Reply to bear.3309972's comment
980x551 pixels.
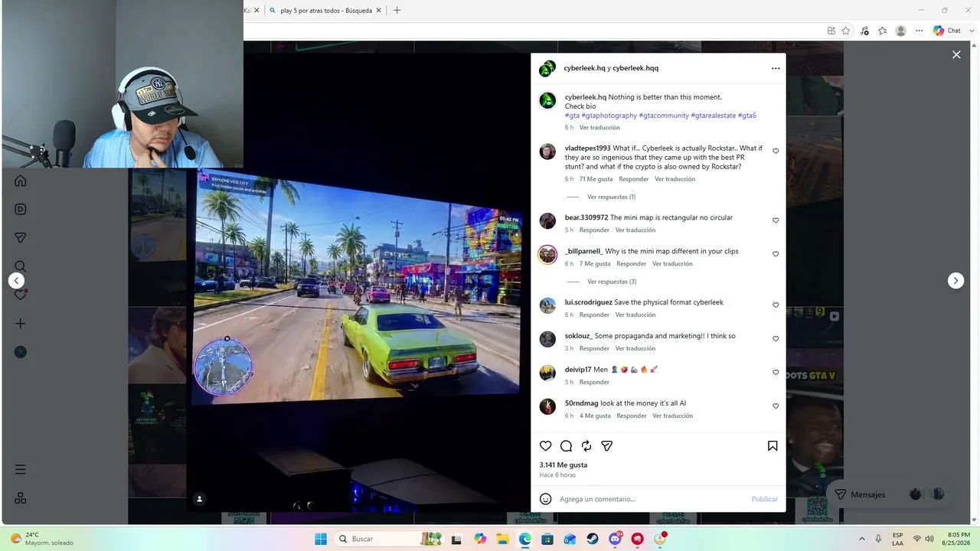[594, 230]
